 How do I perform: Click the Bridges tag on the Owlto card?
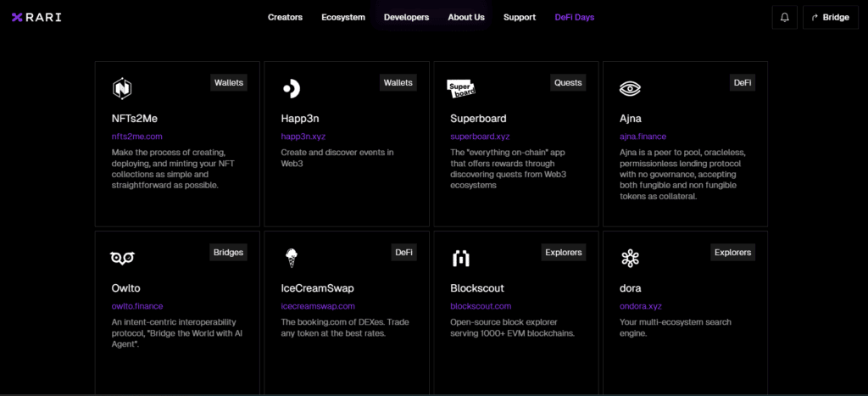click(229, 252)
